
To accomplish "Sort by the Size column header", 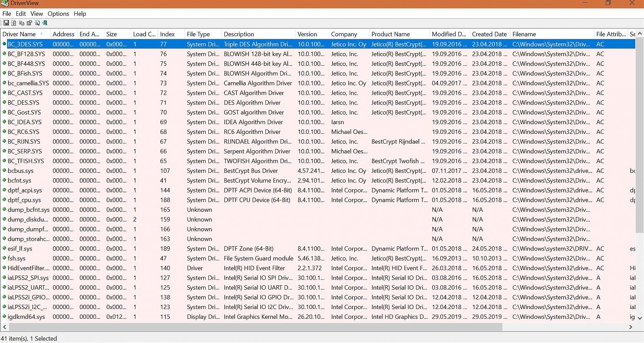I will click(117, 34).
